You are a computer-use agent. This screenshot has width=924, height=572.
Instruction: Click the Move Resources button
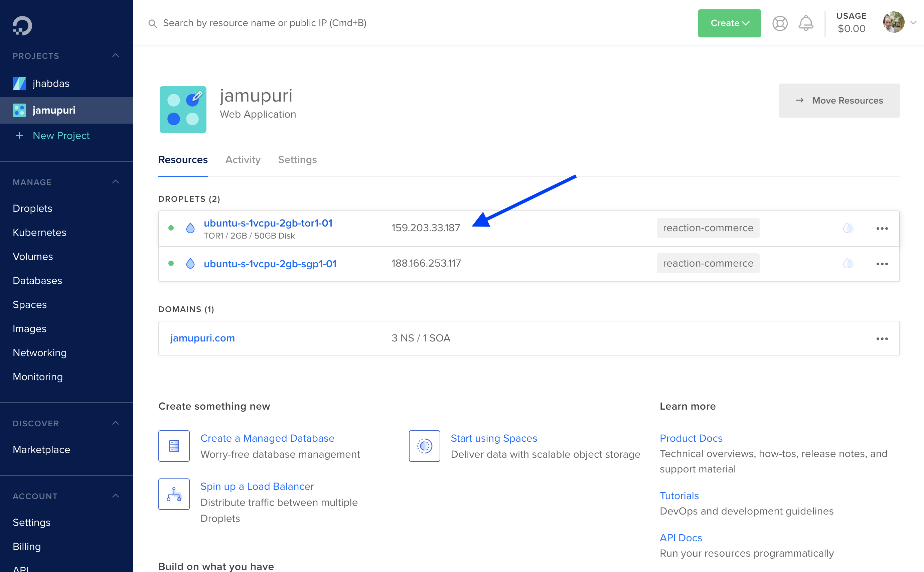pyautogui.click(x=839, y=101)
